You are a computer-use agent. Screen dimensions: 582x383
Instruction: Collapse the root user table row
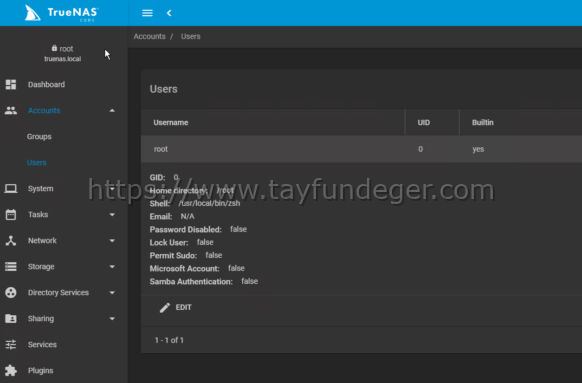coord(361,149)
